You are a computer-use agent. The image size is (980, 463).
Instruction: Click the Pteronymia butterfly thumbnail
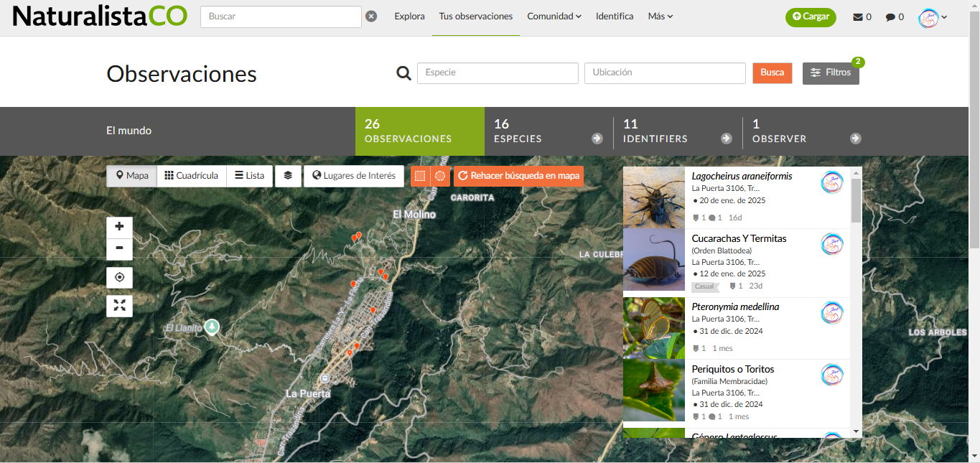pyautogui.click(x=654, y=328)
